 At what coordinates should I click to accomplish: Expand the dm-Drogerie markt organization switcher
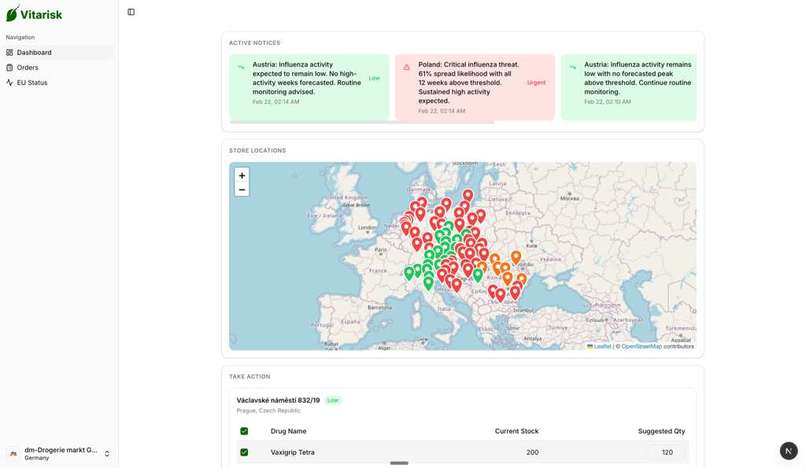(58, 454)
